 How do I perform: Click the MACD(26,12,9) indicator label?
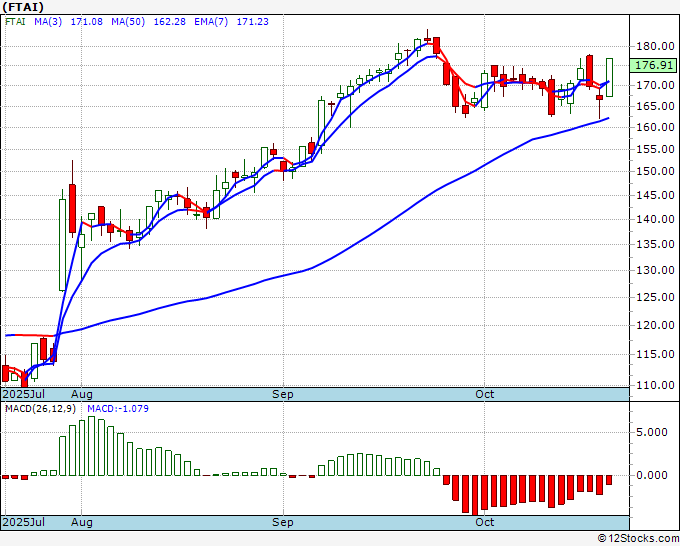pyautogui.click(x=41, y=409)
